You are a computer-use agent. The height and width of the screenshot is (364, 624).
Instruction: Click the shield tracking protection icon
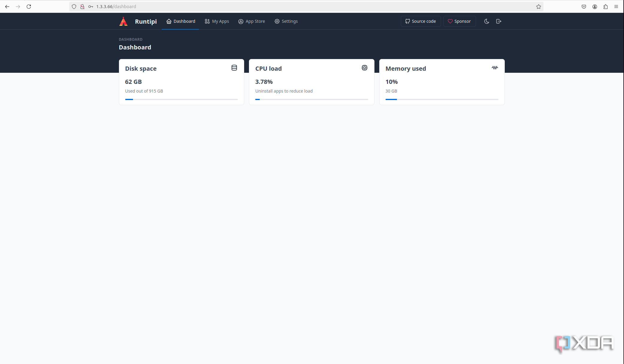74,7
